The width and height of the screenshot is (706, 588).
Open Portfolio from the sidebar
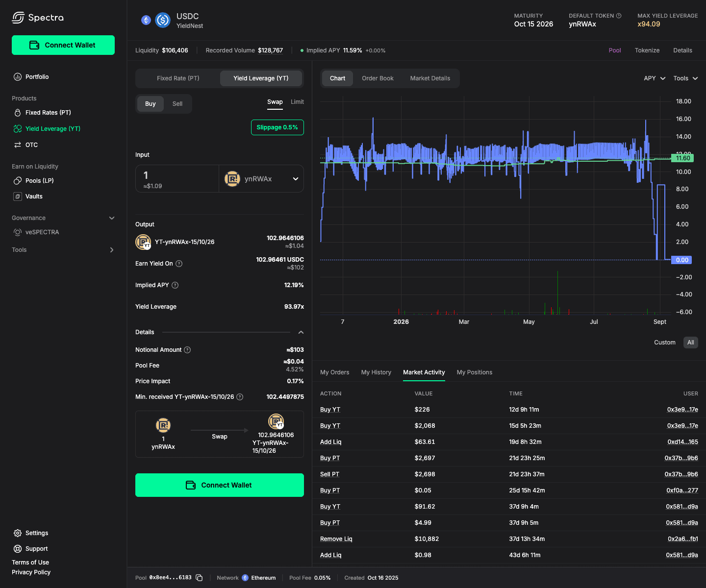[31, 77]
